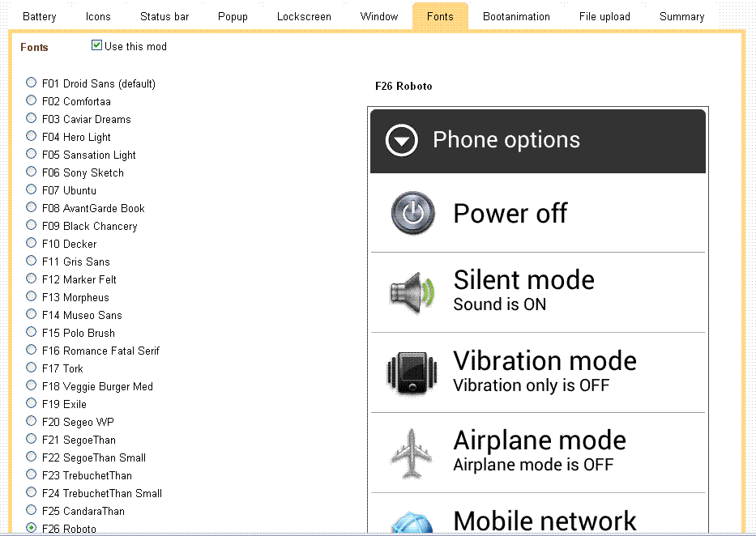Select F11 Gris Sans radio button
756x536 pixels.
coord(32,261)
